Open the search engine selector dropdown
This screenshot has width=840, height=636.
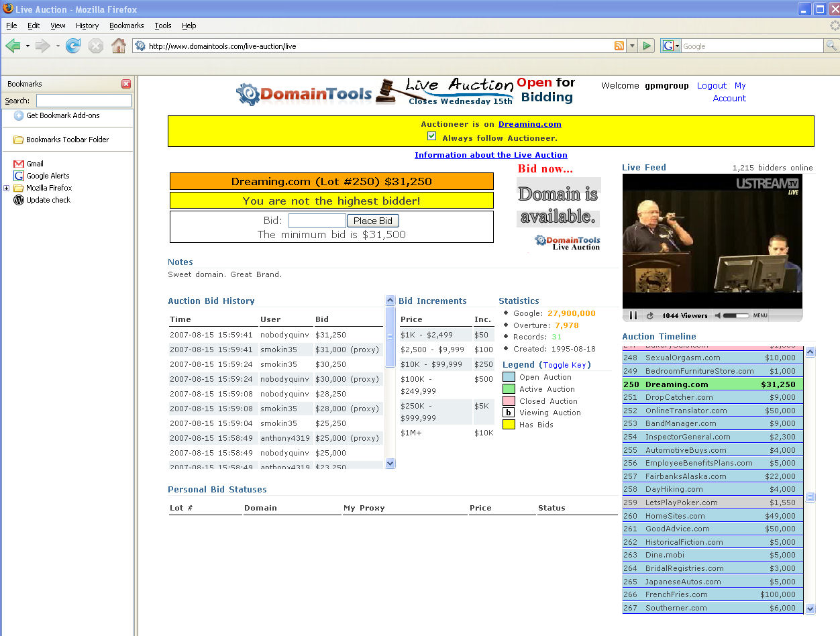tap(671, 46)
